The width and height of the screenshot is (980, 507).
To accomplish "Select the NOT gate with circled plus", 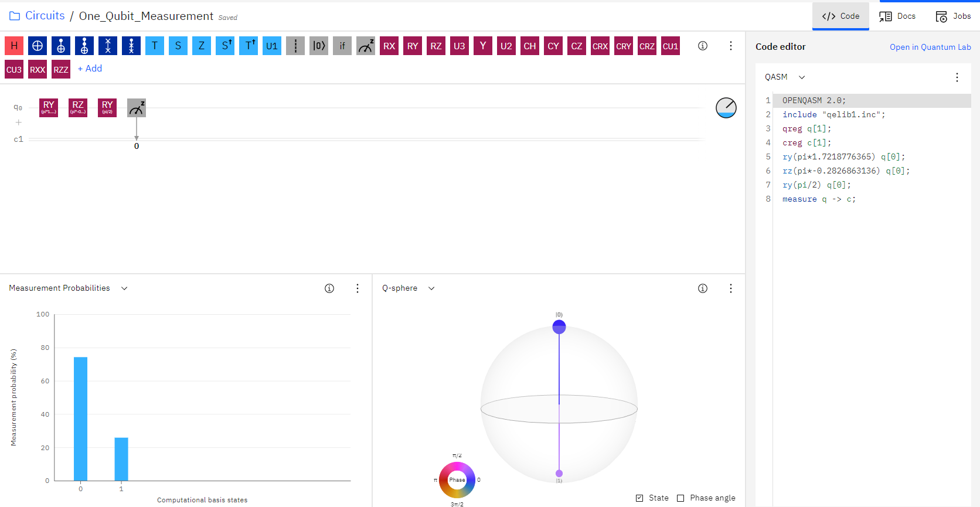I will (x=38, y=46).
